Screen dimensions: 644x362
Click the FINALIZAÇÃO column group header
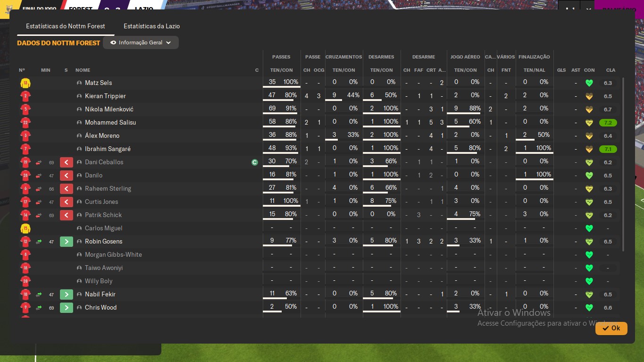(x=534, y=57)
